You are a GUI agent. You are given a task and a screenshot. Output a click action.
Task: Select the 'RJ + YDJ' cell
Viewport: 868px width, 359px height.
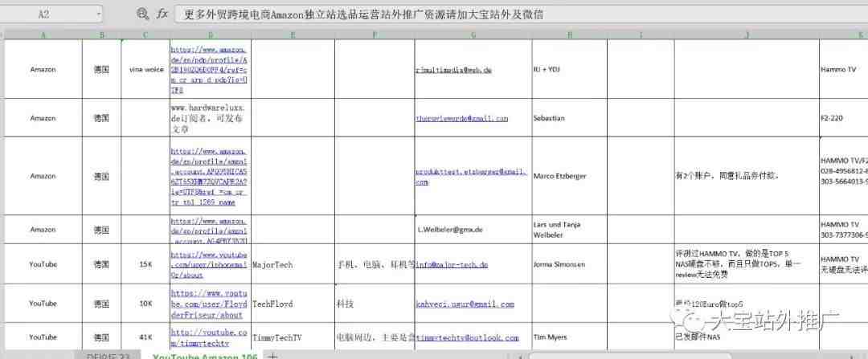[x=570, y=70]
